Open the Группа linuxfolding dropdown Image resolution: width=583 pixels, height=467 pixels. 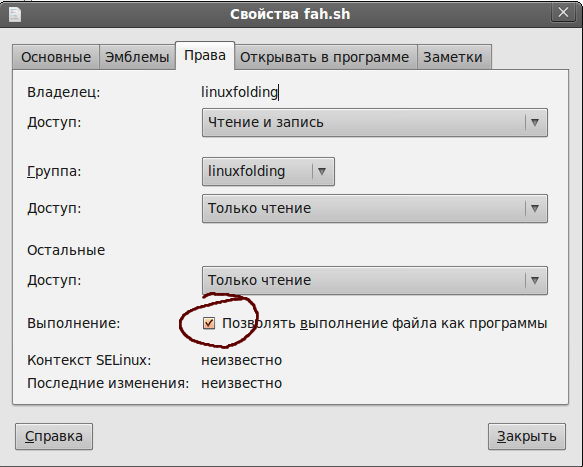point(268,171)
